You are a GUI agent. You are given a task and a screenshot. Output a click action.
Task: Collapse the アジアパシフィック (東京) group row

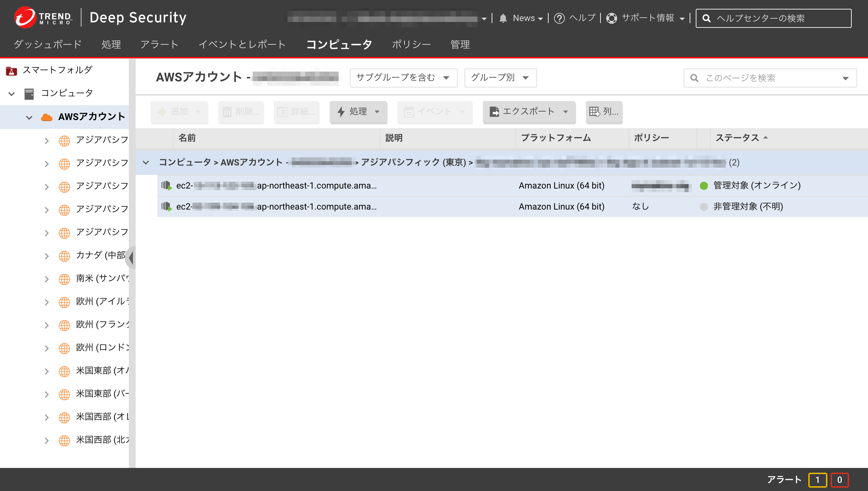click(146, 162)
